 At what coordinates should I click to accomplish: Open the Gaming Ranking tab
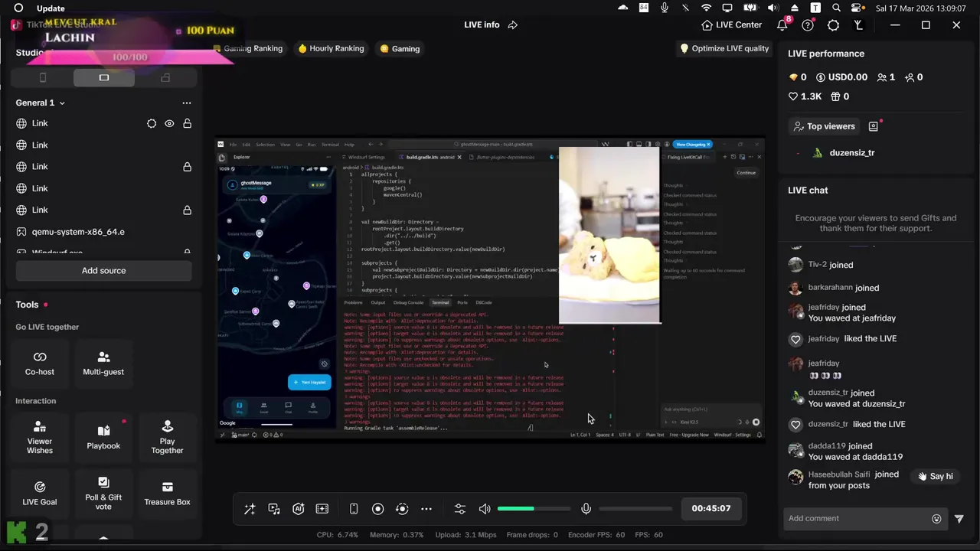click(250, 48)
